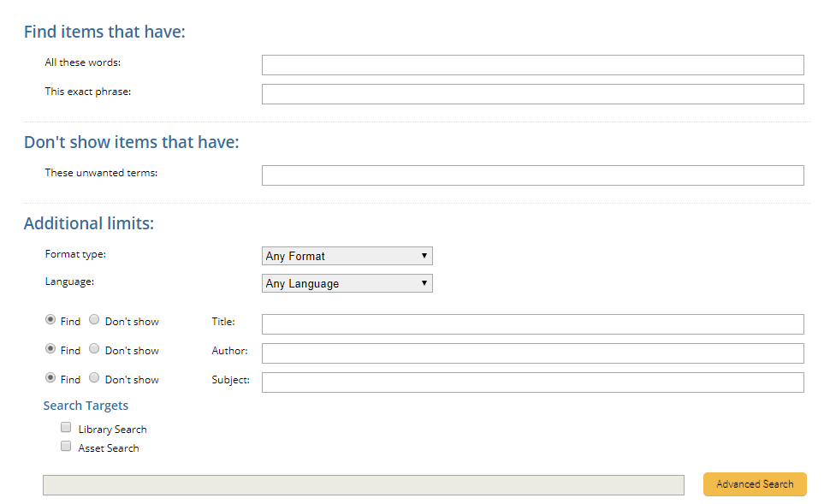The width and height of the screenshot is (824, 504).
Task: Expand the 'Any Language' dropdown
Action: [347, 283]
